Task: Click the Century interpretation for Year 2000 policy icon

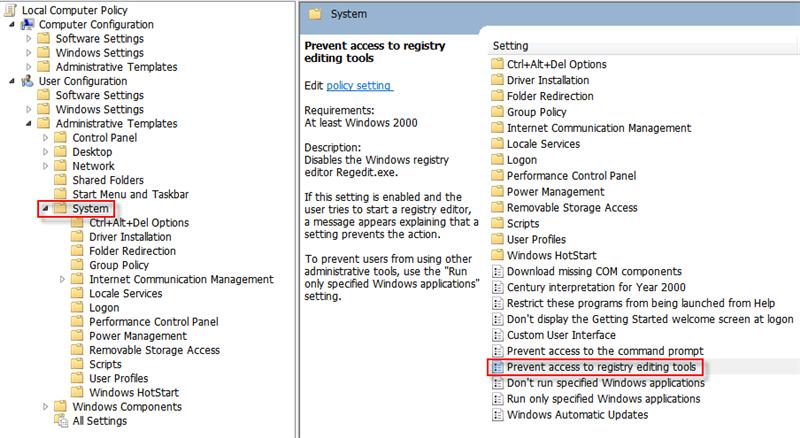Action: 497,287
